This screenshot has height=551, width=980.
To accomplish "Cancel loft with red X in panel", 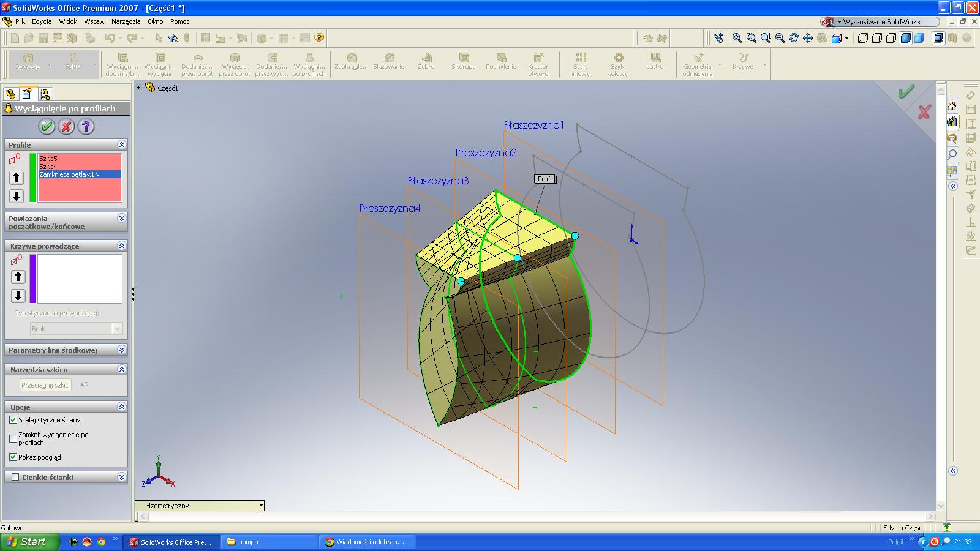I will click(x=66, y=127).
